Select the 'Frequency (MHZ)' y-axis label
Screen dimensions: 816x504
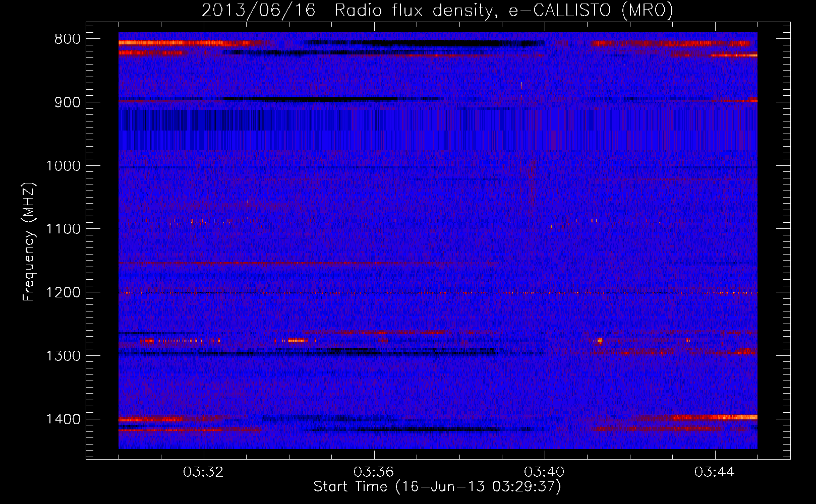29,242
